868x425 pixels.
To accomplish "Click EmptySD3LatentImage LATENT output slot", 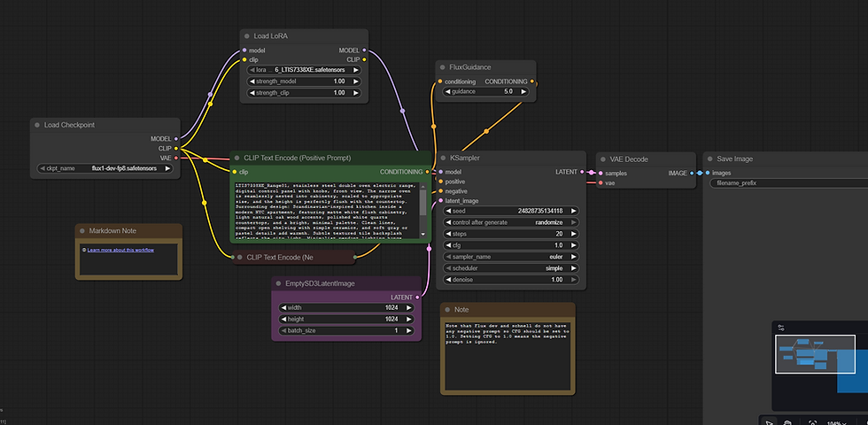I will 417,297.
